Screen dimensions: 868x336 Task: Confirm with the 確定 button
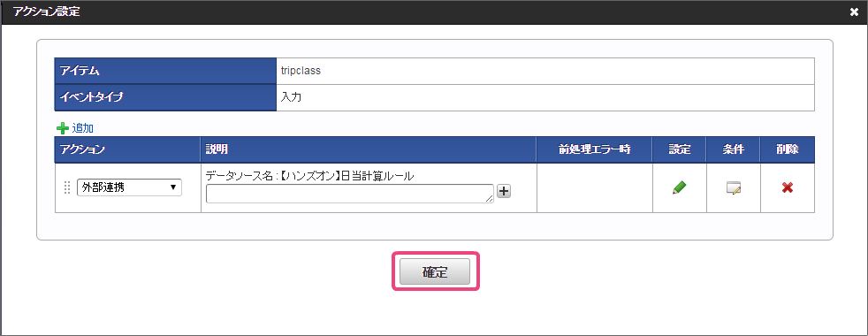[x=435, y=271]
